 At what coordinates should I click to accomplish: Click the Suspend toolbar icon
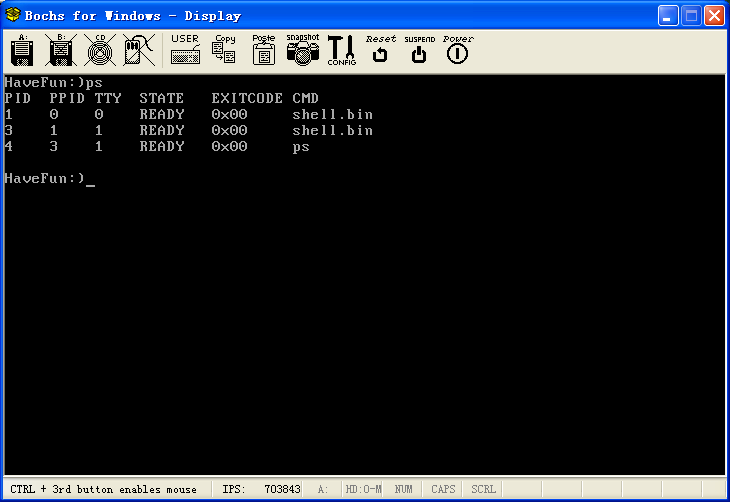coord(419,49)
